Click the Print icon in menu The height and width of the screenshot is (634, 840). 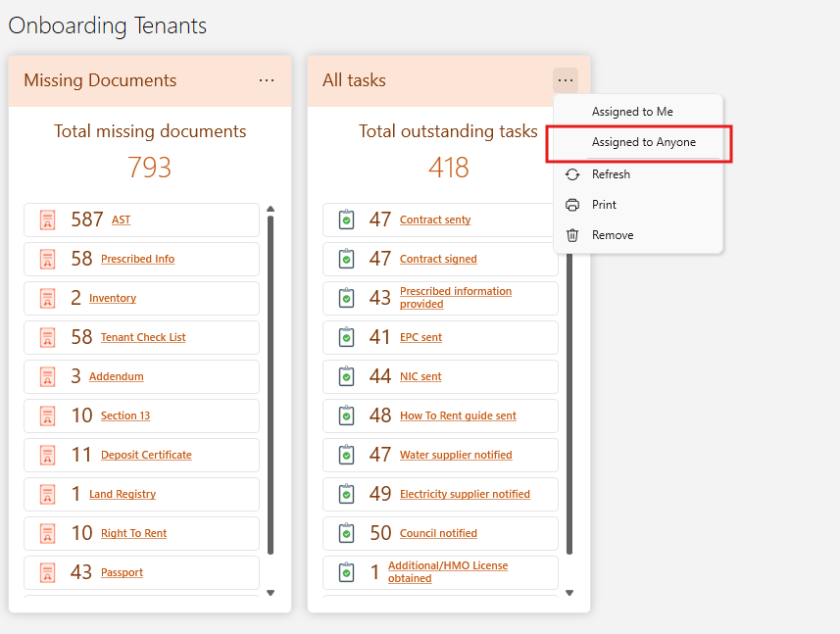point(572,205)
